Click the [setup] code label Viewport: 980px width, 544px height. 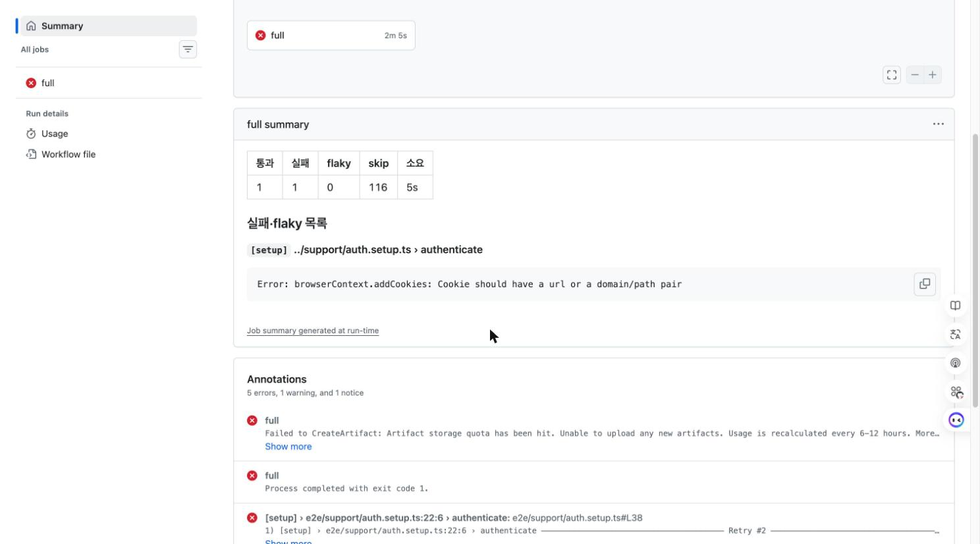point(269,250)
